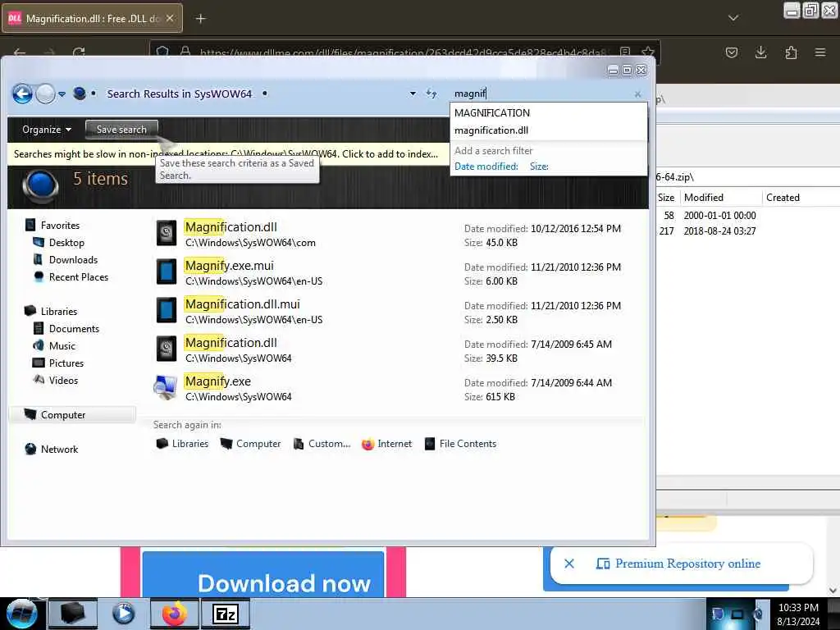Click the icon of Magnify.exe.mui
The width and height of the screenshot is (840, 630).
coord(166,272)
